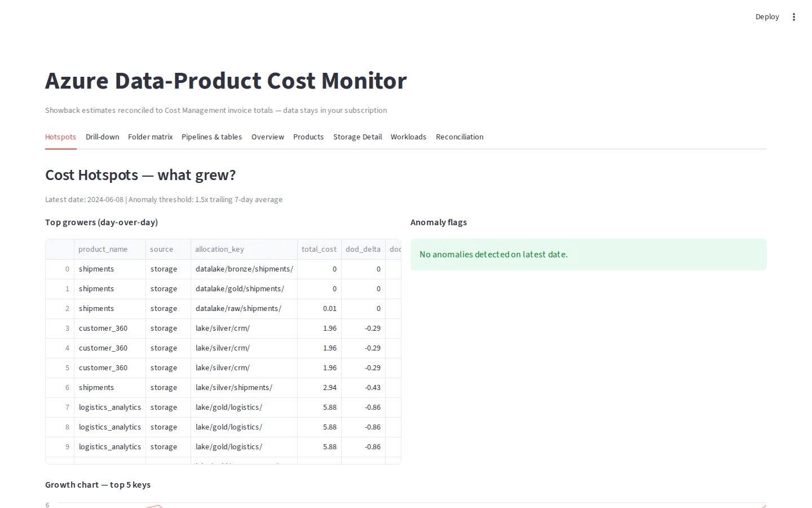Click the -0.86 cell in row 7
812x508 pixels.
coord(363,408)
